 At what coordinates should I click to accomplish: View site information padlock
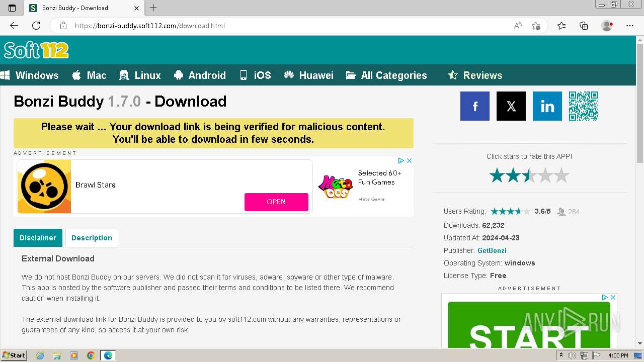click(x=63, y=26)
